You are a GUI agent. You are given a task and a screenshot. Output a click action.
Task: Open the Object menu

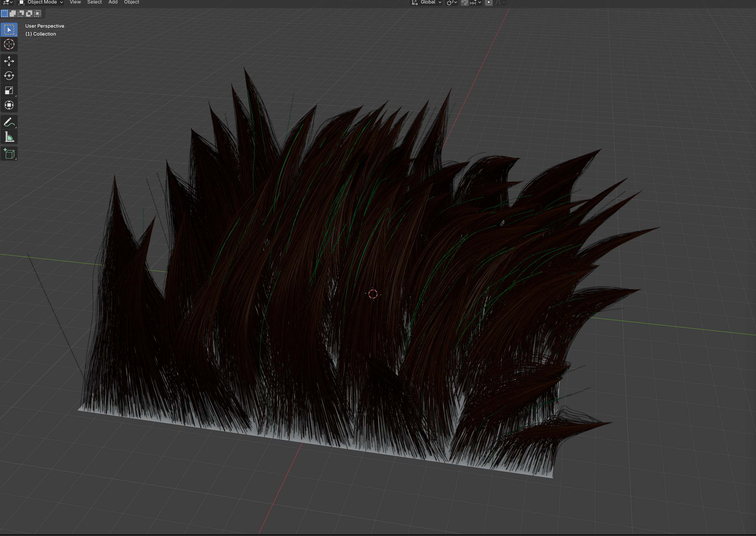131,3
